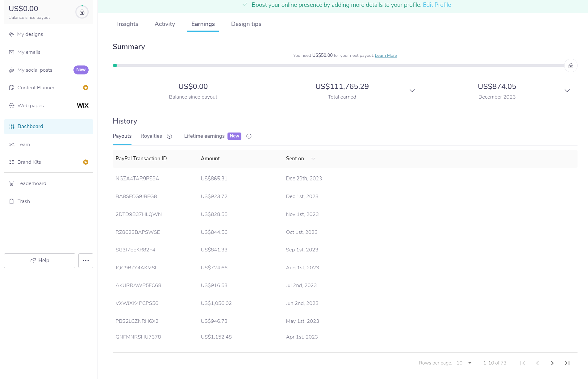Click the Edit Profile link
The image size is (588, 379).
click(x=437, y=5)
